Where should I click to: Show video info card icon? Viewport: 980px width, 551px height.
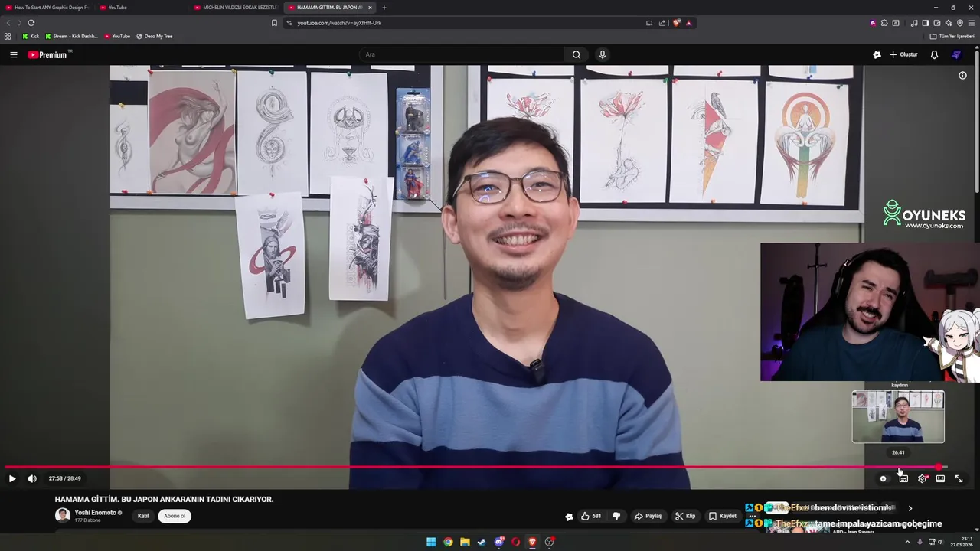click(x=963, y=76)
